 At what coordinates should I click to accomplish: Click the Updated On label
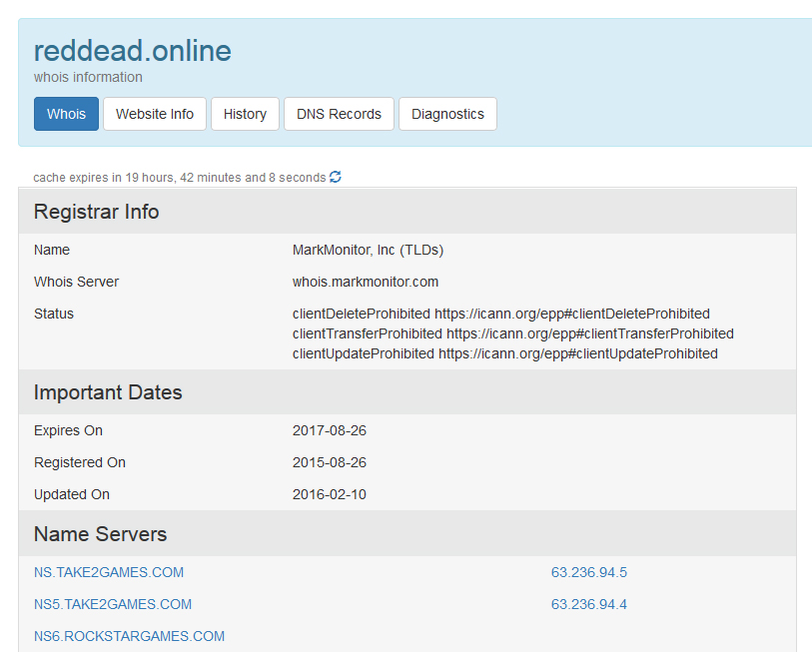coord(72,494)
